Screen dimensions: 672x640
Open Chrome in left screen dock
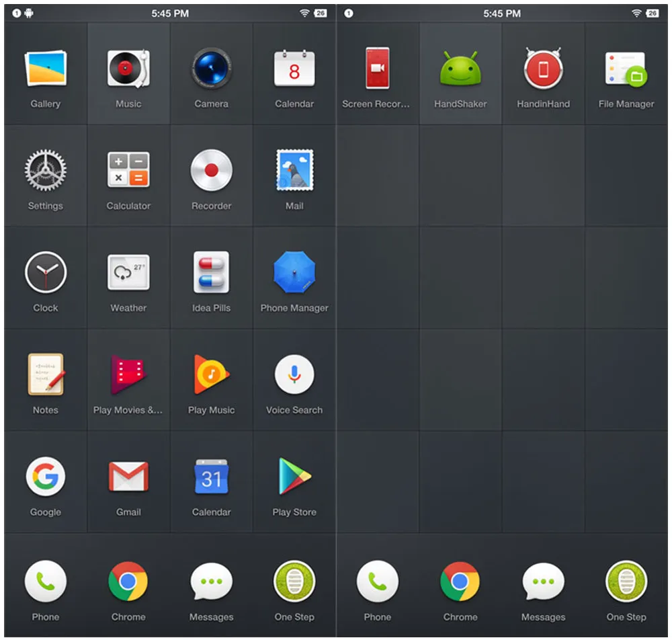(x=128, y=582)
